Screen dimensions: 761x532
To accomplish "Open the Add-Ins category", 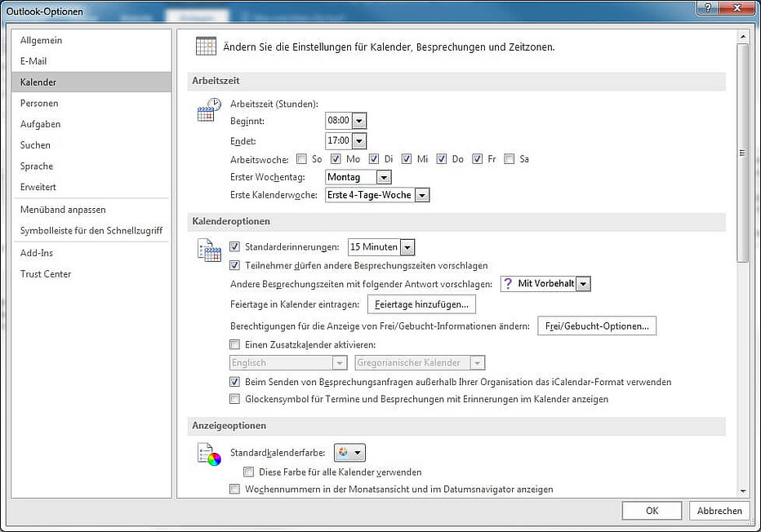I will [x=91, y=253].
